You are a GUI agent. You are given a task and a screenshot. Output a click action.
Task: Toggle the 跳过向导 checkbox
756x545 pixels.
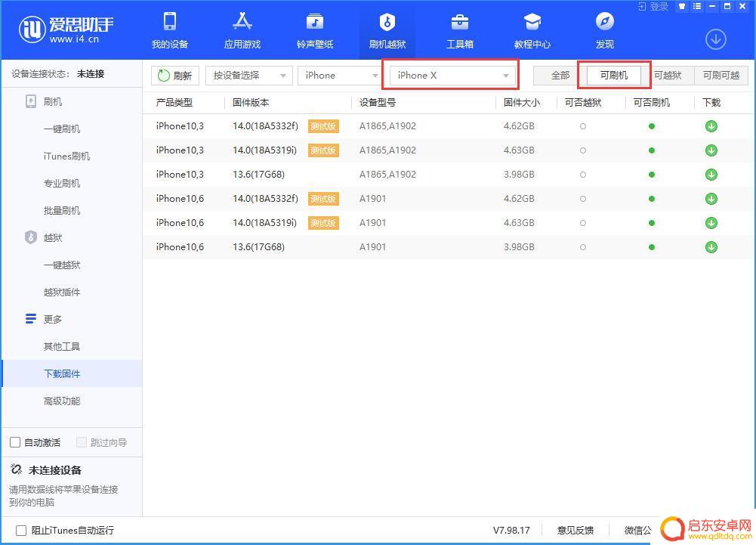pyautogui.click(x=82, y=442)
